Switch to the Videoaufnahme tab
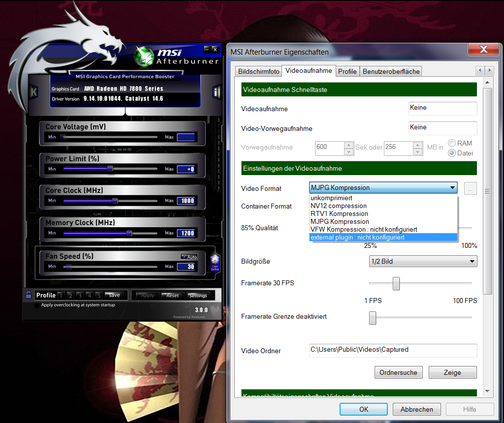Screen dimensions: 504x423 coord(309,71)
